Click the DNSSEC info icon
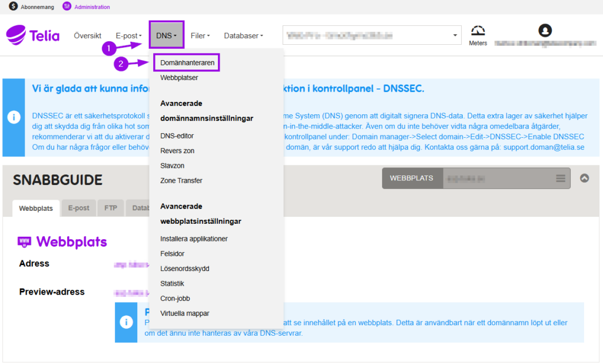The width and height of the screenshot is (603, 364). pyautogui.click(x=14, y=117)
